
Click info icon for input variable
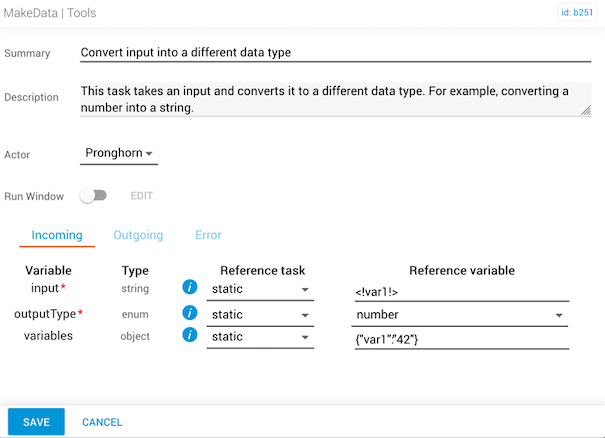point(190,289)
